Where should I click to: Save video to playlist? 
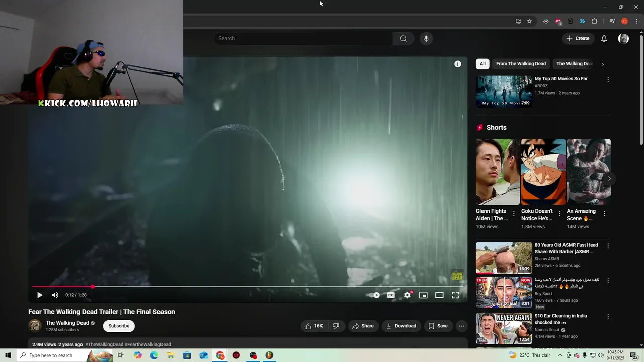pyautogui.click(x=438, y=326)
